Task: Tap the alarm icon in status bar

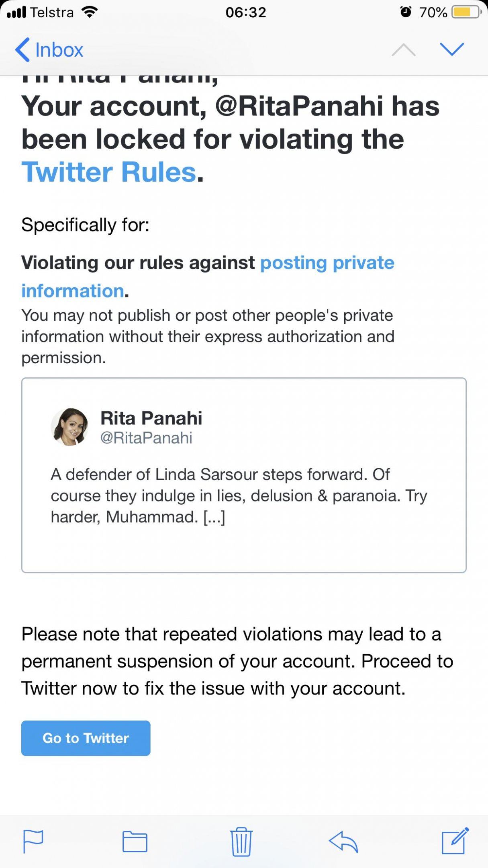Action: click(x=406, y=12)
